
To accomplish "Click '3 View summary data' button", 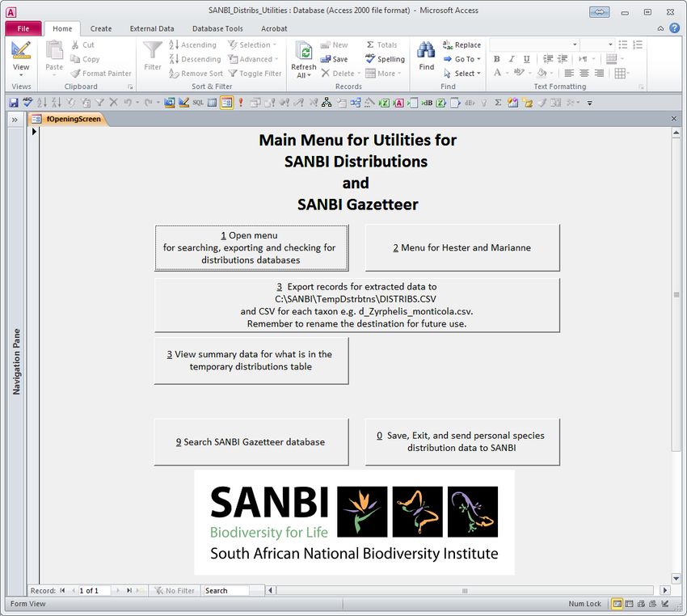I will click(x=251, y=361).
